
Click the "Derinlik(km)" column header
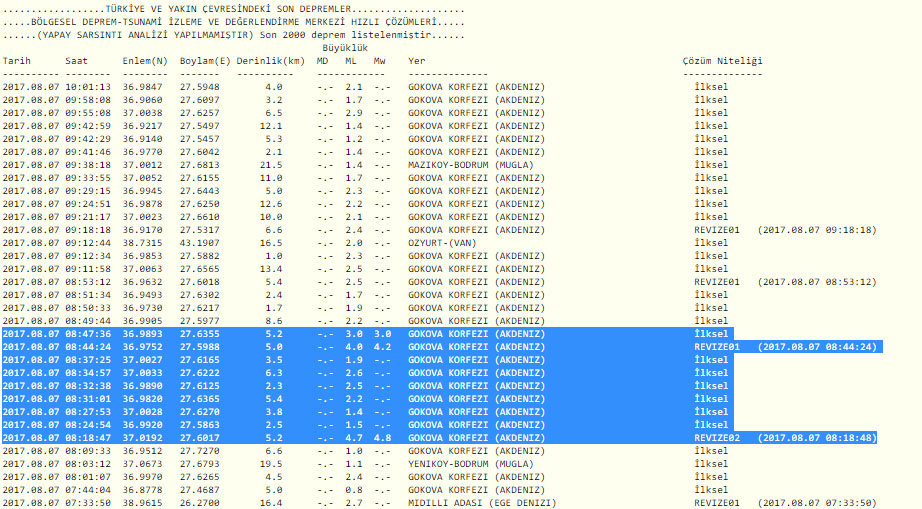[271, 61]
